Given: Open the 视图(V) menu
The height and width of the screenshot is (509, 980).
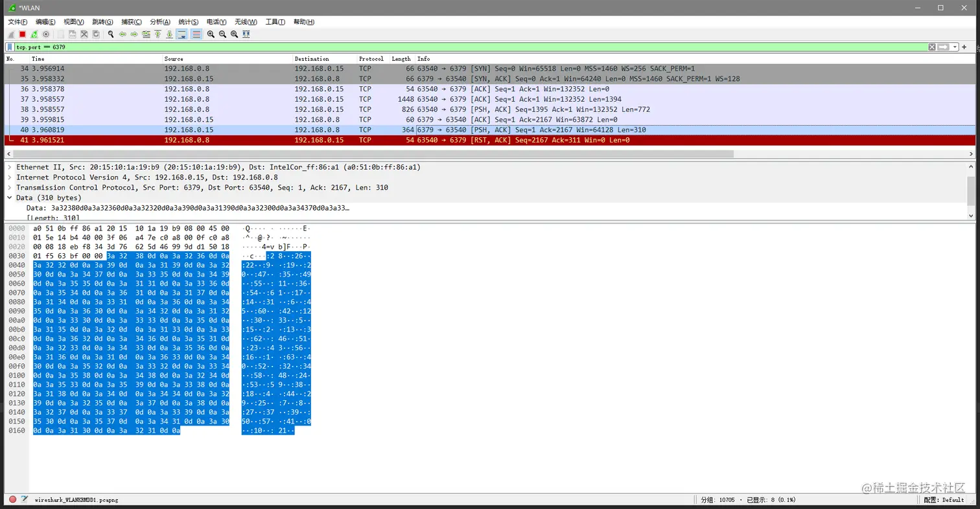Looking at the screenshot, I should click(74, 22).
